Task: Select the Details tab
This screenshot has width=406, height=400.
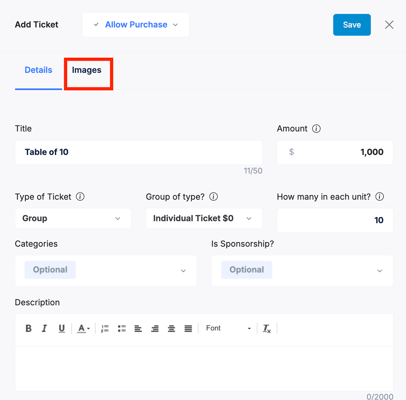Action: click(38, 70)
